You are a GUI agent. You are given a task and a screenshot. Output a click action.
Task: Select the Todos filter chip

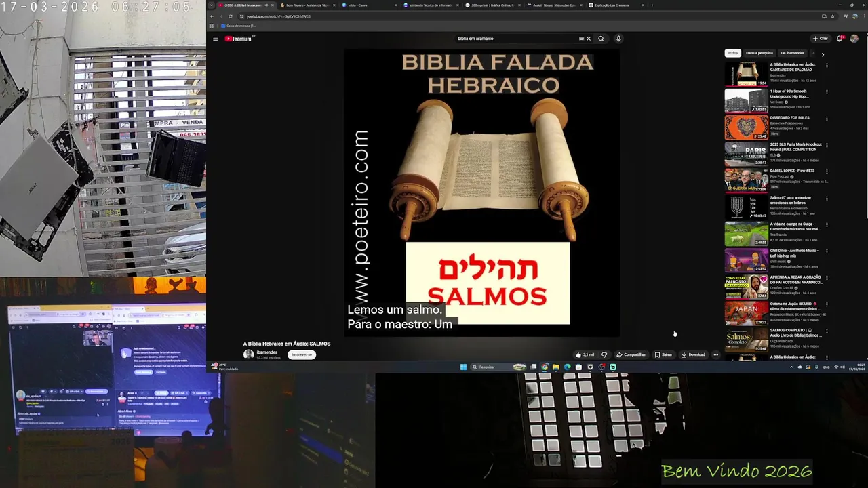(732, 53)
